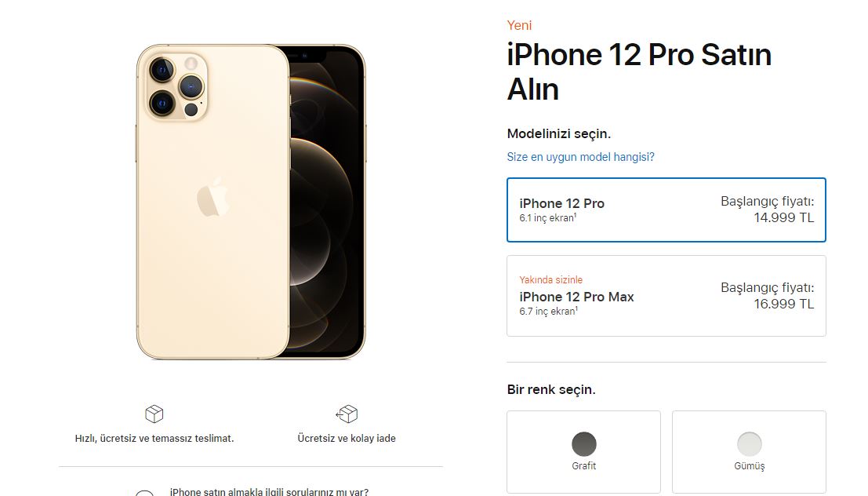
Task: Click the Apple logo on the gold iPhone
Action: 213,197
